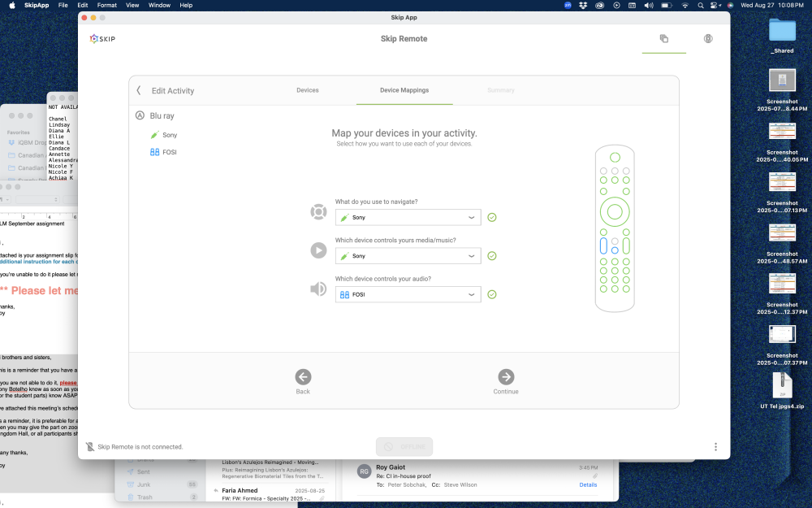Switch to the Summary tab
812x508 pixels.
pyautogui.click(x=501, y=90)
